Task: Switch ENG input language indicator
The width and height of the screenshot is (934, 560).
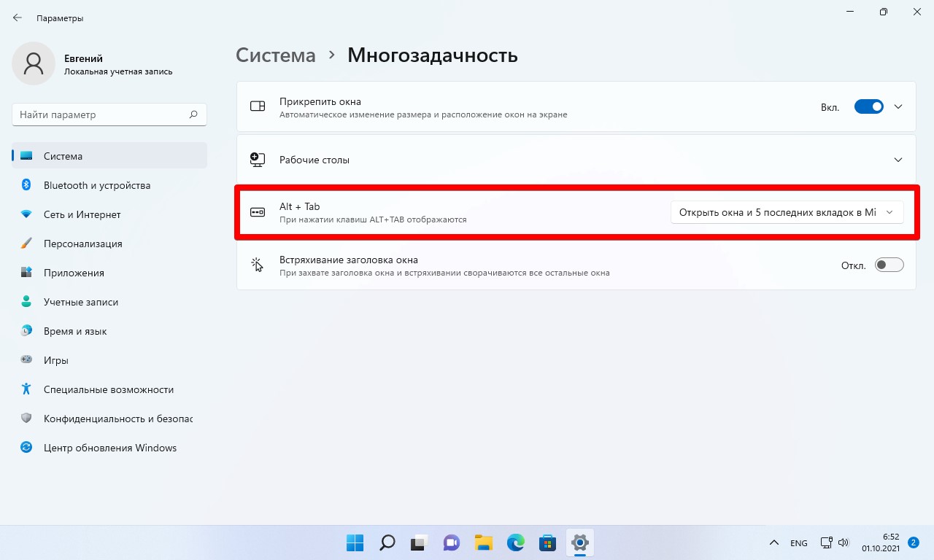Action: 799,542
